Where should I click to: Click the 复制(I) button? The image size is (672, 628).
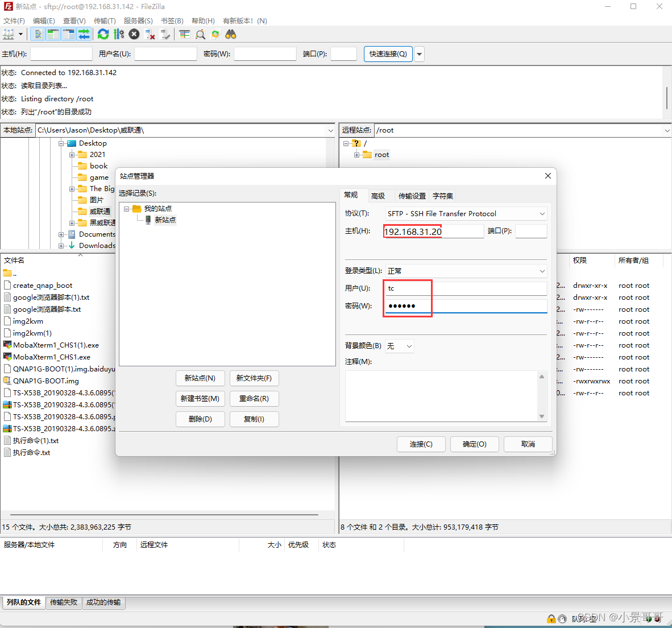tap(254, 419)
